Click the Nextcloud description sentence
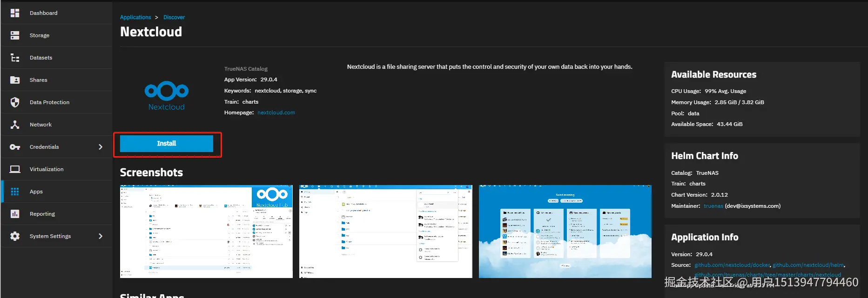The image size is (868, 298). click(490, 67)
